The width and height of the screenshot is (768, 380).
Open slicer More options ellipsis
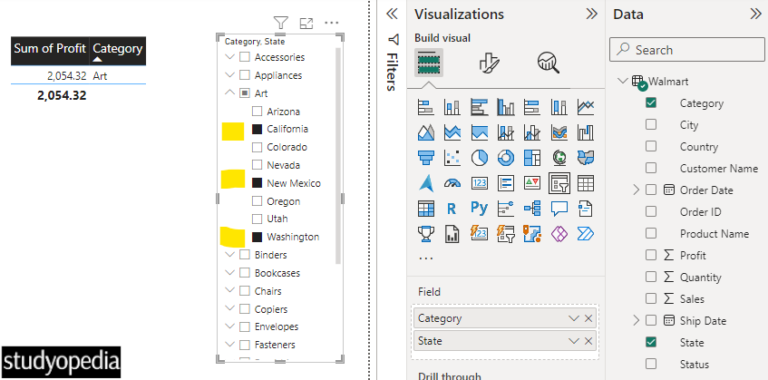pyautogui.click(x=332, y=23)
